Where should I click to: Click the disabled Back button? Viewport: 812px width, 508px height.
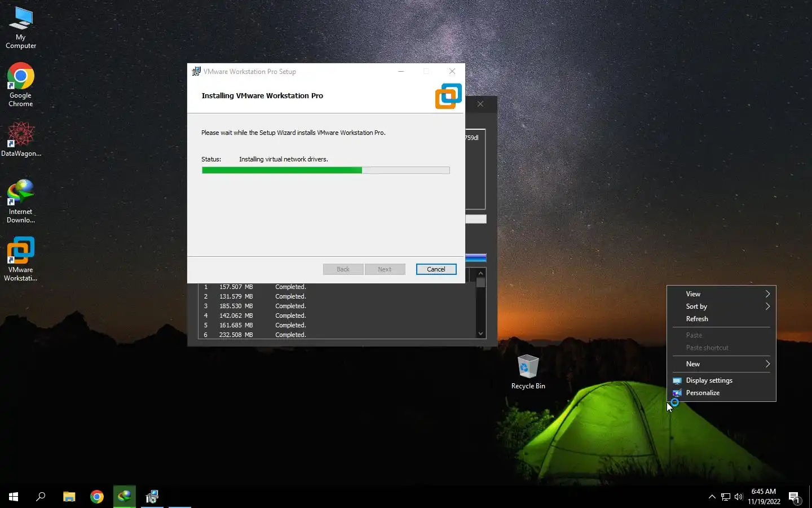[x=343, y=269]
